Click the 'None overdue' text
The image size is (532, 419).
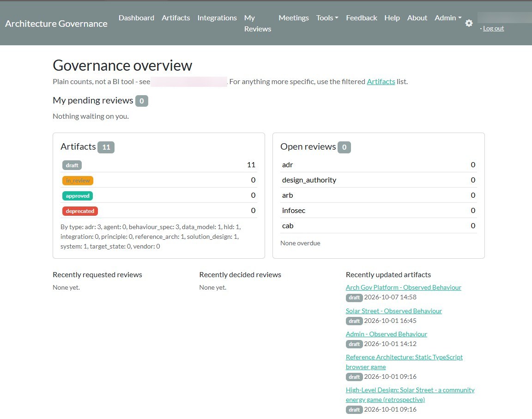click(x=300, y=243)
